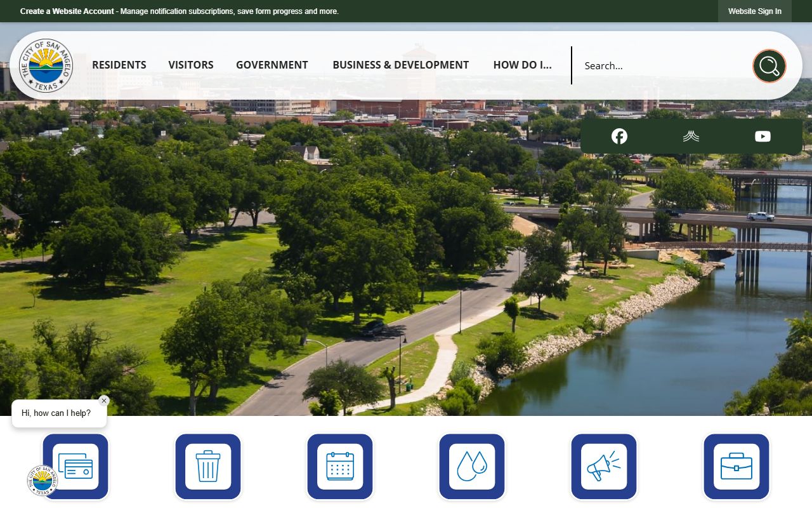
Task: Dismiss the 'Hi, how can I help?' bubble
Action: tap(104, 401)
